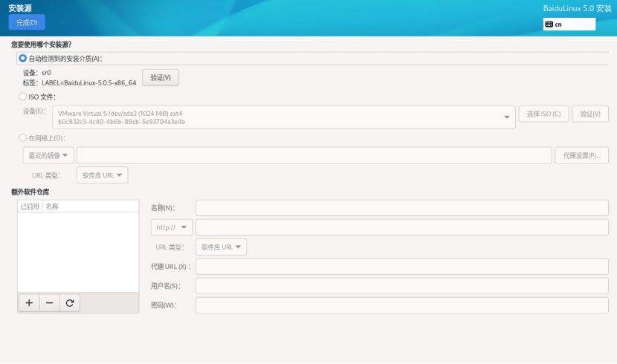Verify the auto-detected media on sr0
This screenshot has width=617, height=364.
[x=161, y=77]
